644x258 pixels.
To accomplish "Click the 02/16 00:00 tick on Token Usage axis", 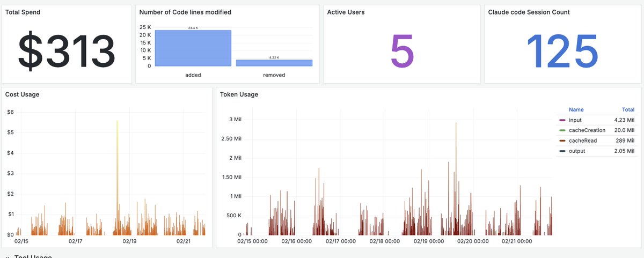I will pyautogui.click(x=296, y=241).
